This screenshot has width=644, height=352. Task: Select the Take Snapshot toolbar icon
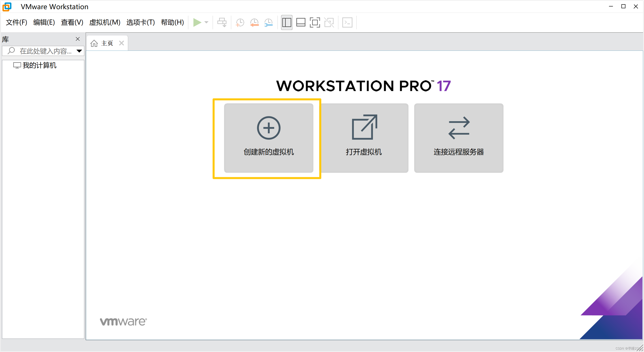[239, 23]
